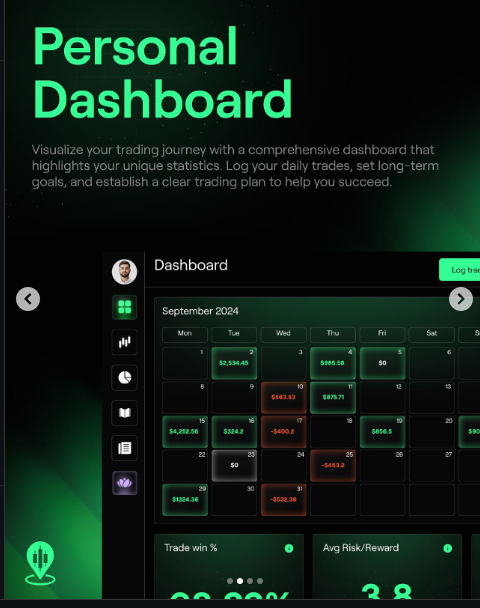
Task: Open September 11 cell showing $875.71
Action: [x=333, y=397]
